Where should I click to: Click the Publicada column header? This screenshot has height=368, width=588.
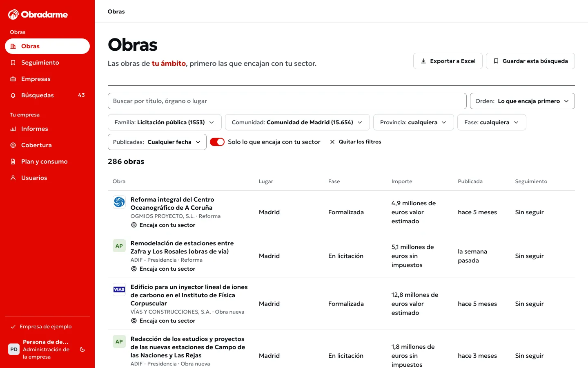[470, 182]
